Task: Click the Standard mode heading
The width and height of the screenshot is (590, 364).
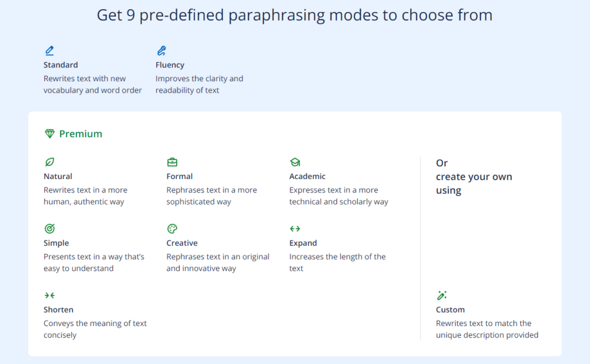Action: coord(60,65)
